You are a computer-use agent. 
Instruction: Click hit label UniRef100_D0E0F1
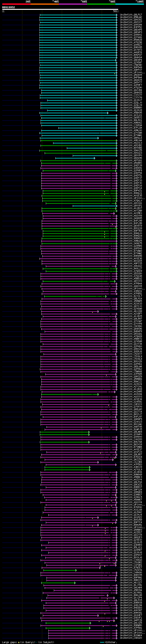click(x=131, y=618)
